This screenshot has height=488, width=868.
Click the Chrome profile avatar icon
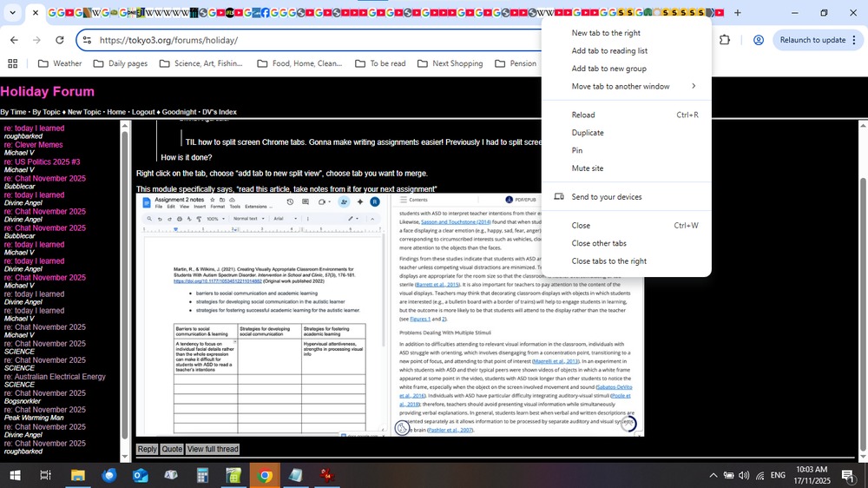(759, 40)
